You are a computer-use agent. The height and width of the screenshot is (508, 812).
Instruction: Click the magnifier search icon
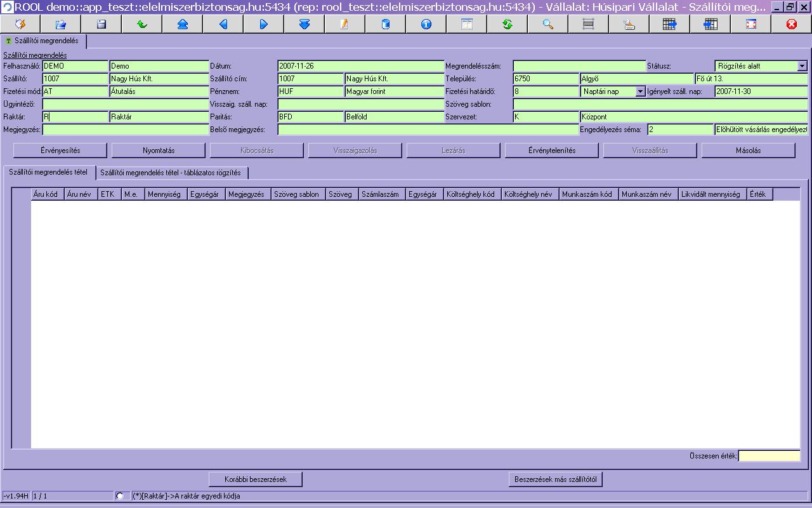(x=547, y=24)
